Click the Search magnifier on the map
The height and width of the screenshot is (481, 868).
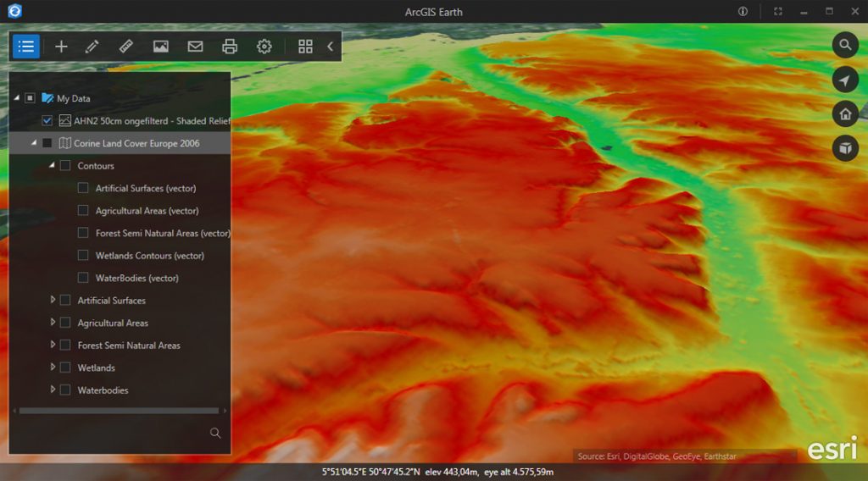tap(845, 45)
